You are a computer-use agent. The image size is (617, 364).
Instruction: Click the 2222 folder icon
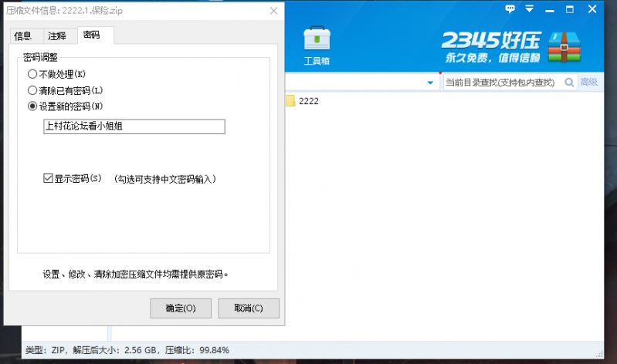pos(290,101)
